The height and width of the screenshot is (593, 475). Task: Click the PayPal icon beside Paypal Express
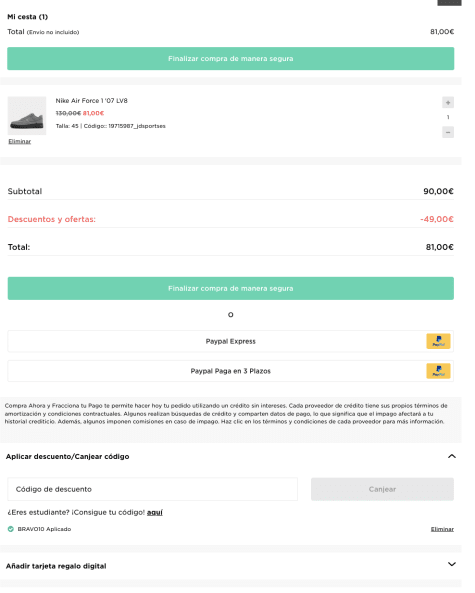pos(438,341)
